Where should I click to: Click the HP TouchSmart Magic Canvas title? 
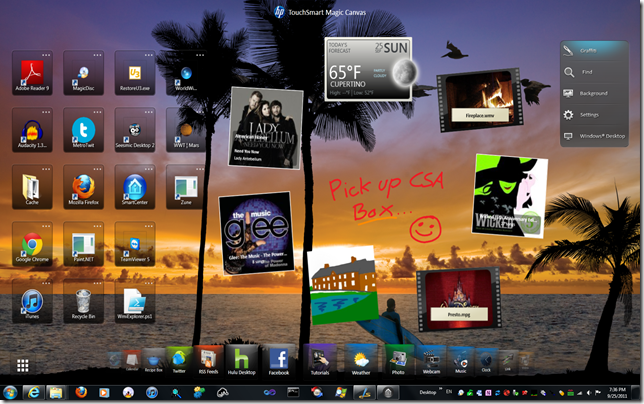point(320,12)
